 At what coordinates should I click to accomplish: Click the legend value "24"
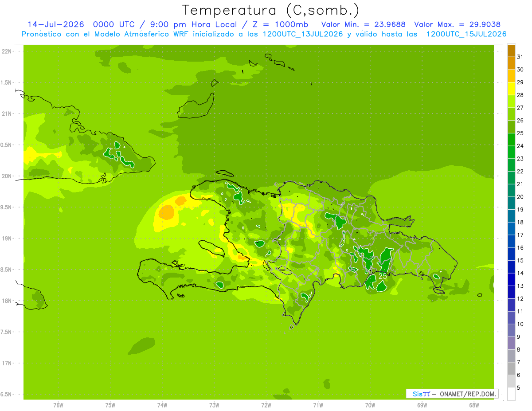point(520,146)
